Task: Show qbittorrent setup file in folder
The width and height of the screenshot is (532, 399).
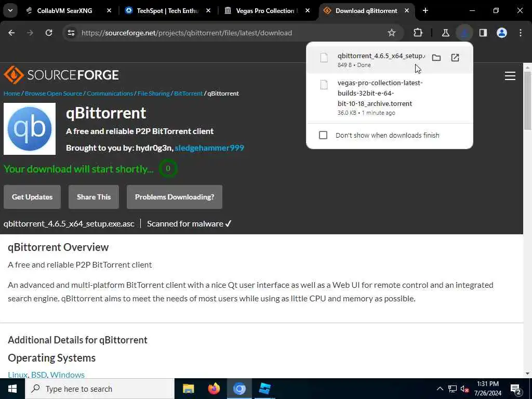Action: point(436,58)
